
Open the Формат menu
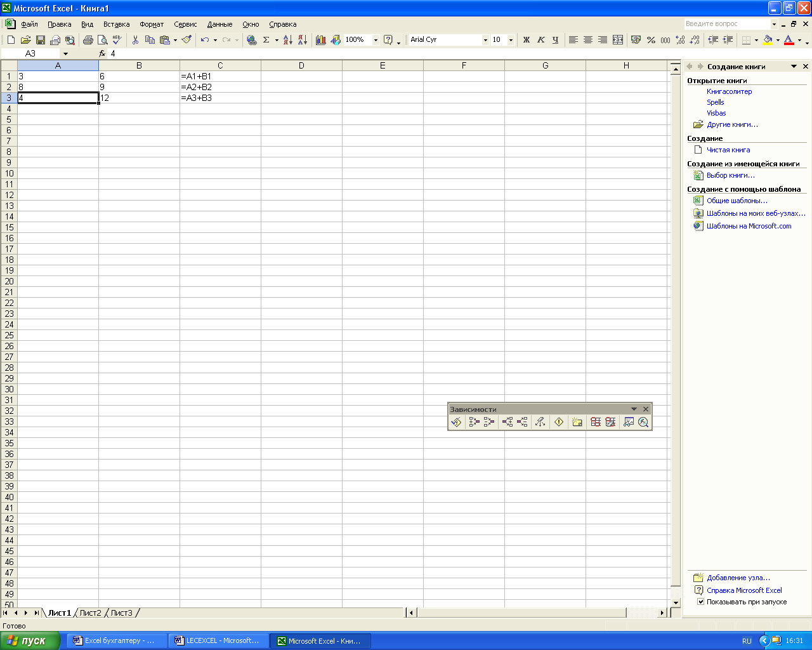point(152,24)
